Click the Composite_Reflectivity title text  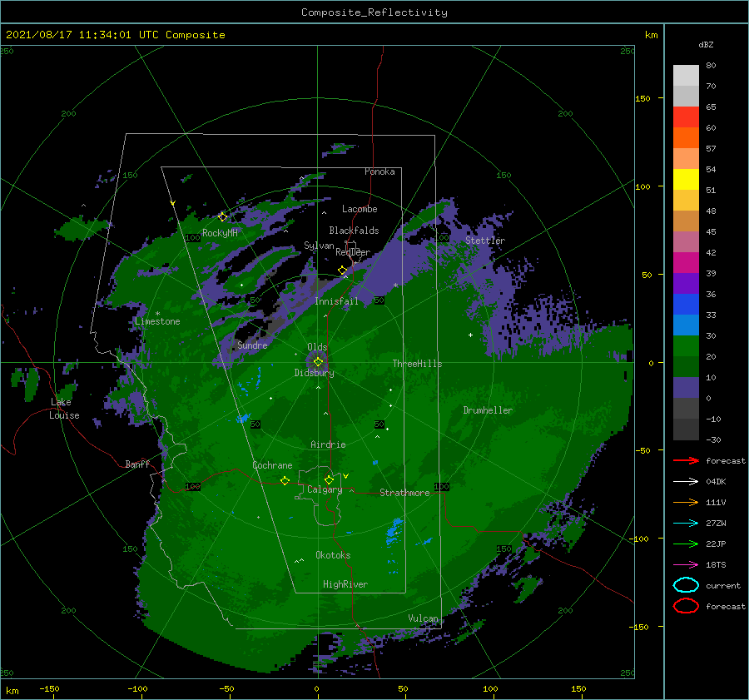click(374, 12)
